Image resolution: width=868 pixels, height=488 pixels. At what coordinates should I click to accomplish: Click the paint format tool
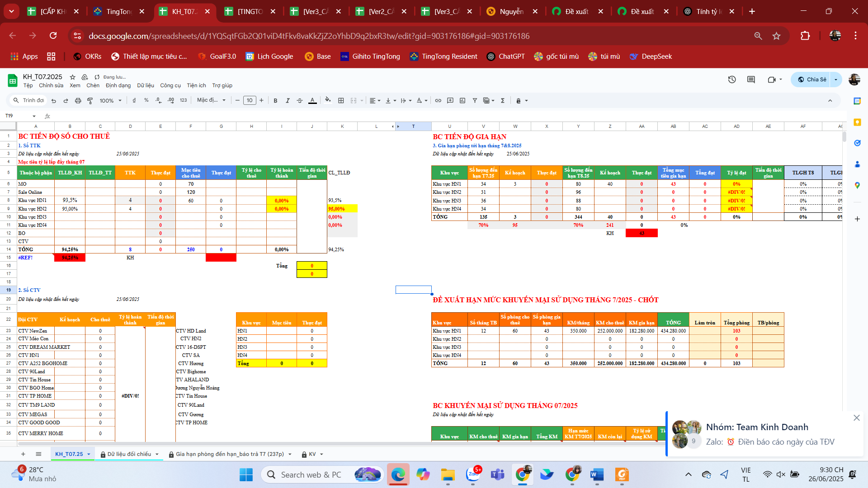point(90,100)
